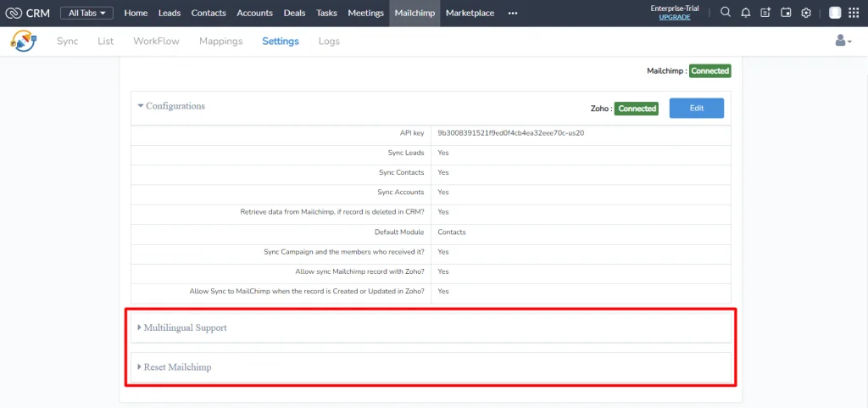Go to Deals in the navigation bar
This screenshot has height=408, width=868.
coord(294,13)
